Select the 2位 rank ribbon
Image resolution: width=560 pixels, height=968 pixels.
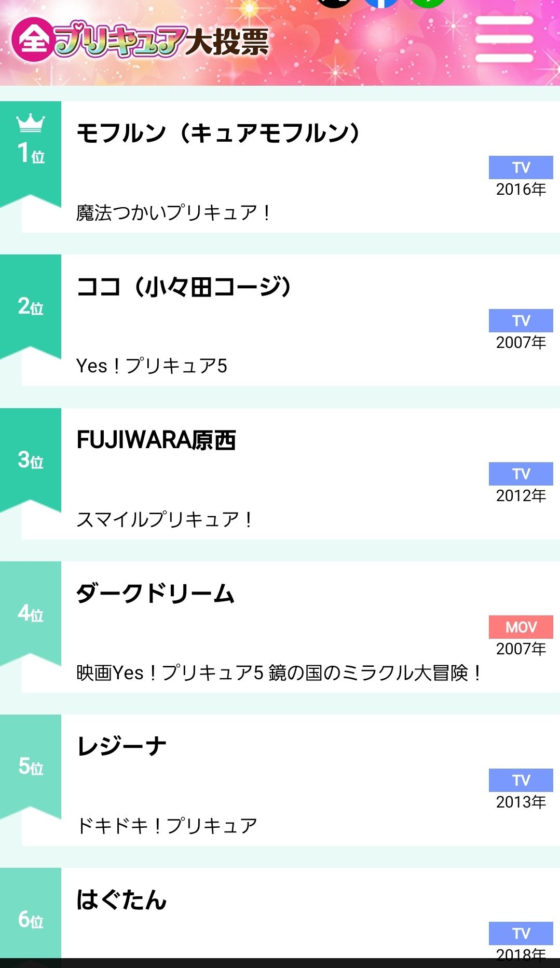tap(31, 306)
